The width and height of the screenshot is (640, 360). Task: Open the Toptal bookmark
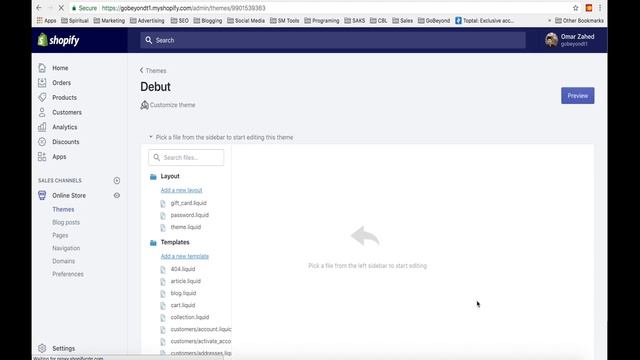484,20
